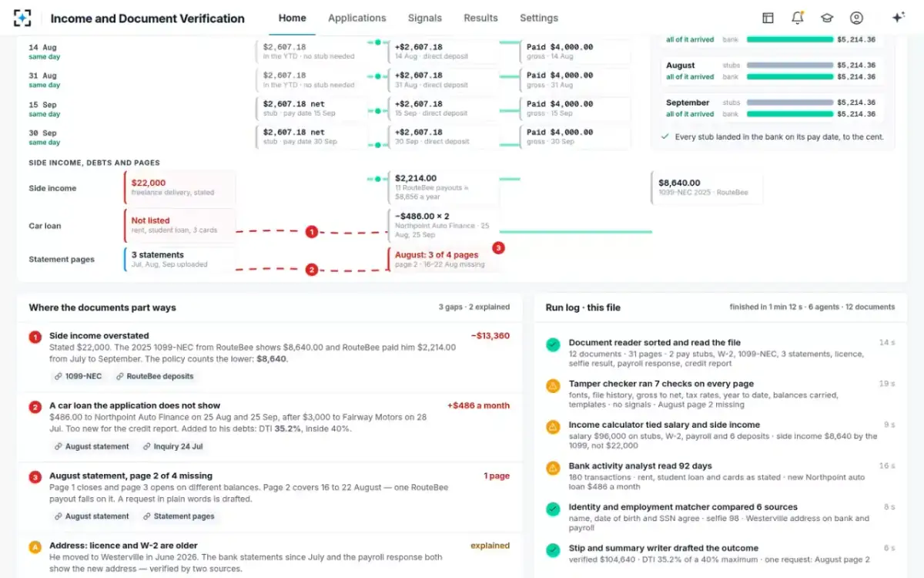This screenshot has height=578, width=924.
Task: Click badge 3 beside August statement page missing
Action: tap(35, 477)
